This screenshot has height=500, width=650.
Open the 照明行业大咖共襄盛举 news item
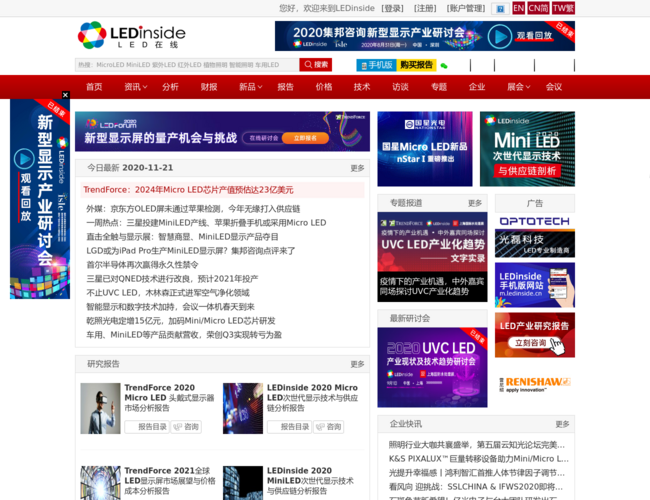pyautogui.click(x=477, y=445)
